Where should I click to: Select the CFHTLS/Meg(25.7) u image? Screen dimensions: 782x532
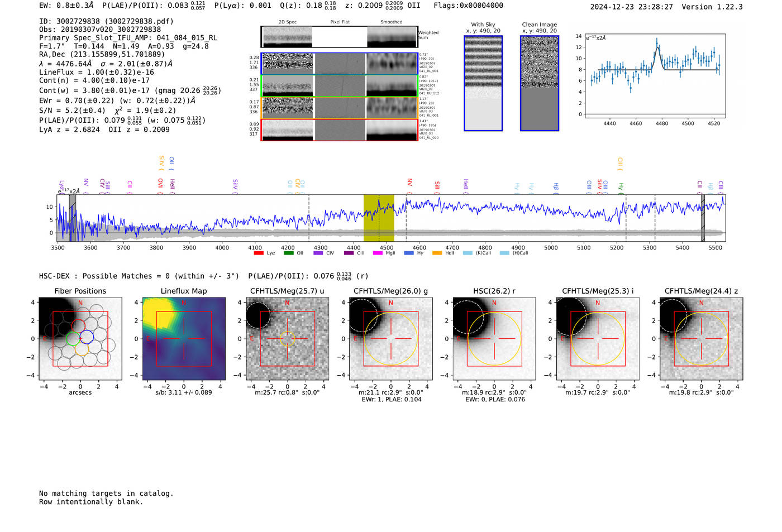click(287, 338)
